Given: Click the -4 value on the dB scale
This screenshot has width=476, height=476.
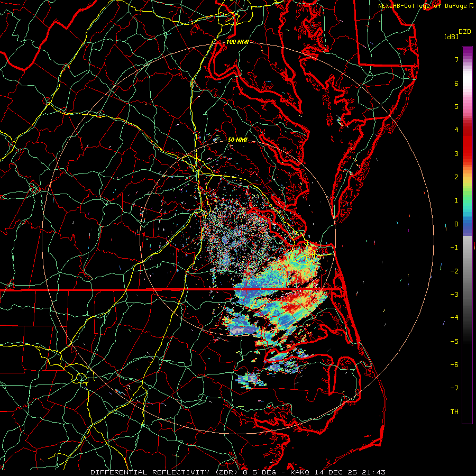Looking at the screenshot, I should coord(454,318).
